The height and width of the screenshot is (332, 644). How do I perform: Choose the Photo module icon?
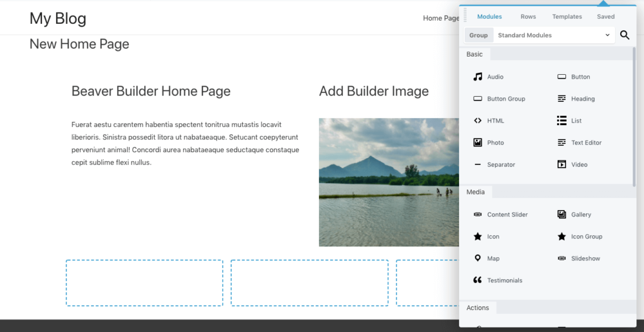(x=477, y=143)
